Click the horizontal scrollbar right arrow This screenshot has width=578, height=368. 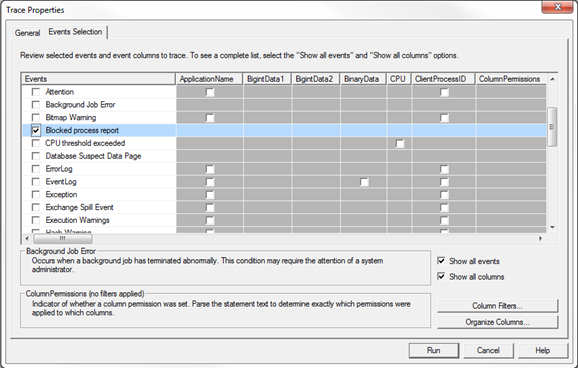click(x=540, y=238)
